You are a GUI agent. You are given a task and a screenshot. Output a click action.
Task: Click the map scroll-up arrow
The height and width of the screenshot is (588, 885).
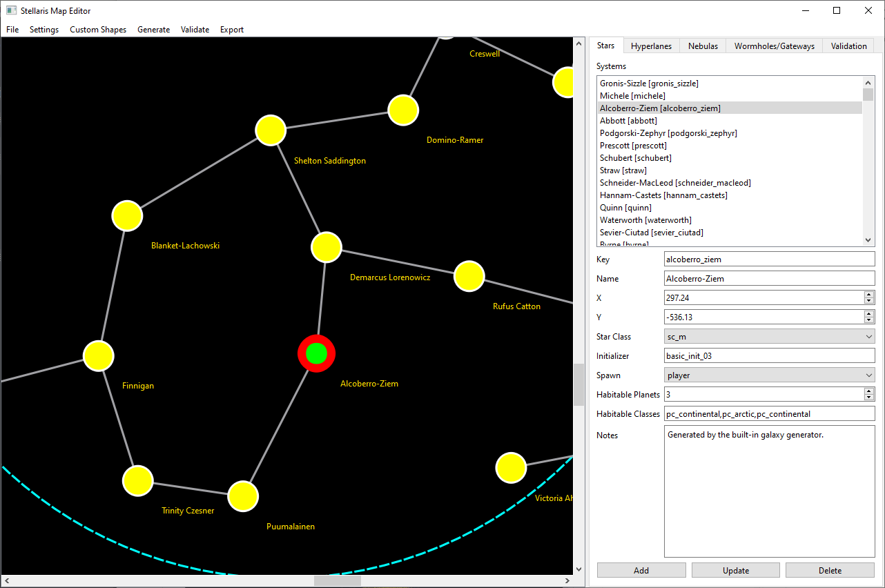pyautogui.click(x=578, y=43)
